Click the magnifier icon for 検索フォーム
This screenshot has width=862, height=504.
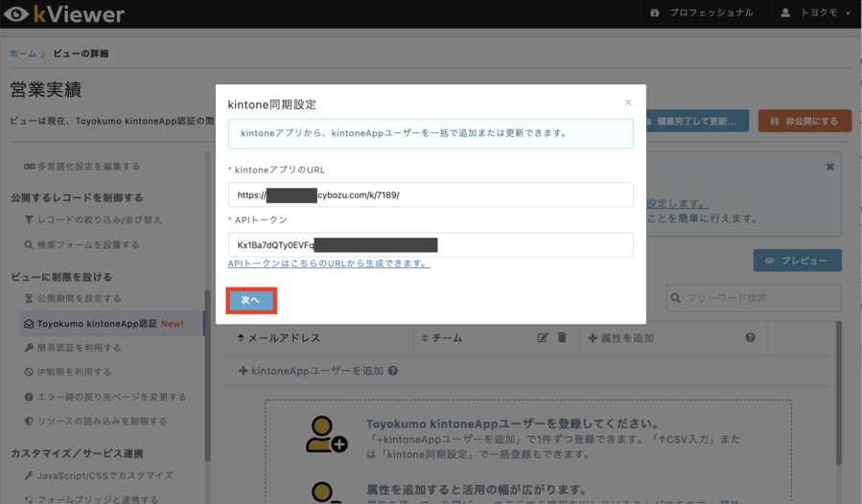tap(29, 244)
